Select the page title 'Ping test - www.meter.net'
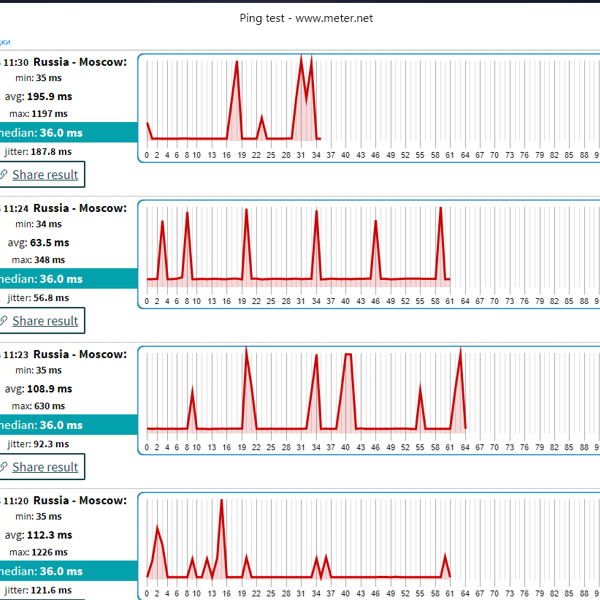This screenshot has height=600, width=600. tap(306, 18)
